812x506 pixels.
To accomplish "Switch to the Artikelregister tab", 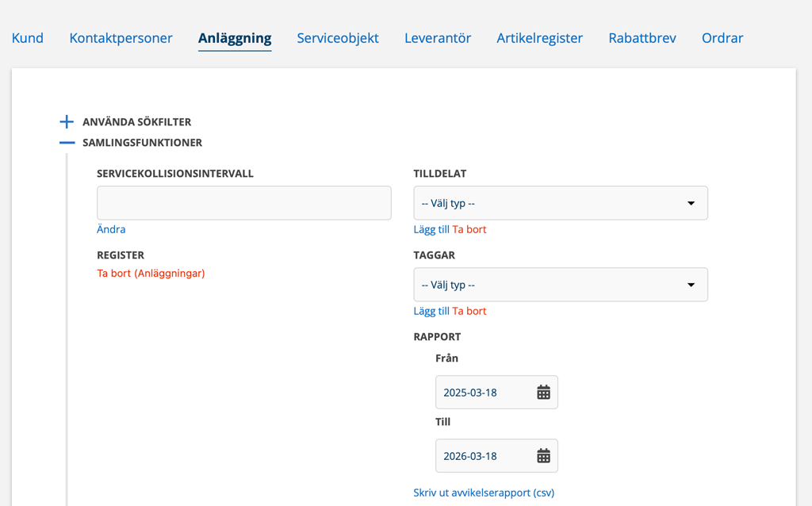I will coord(539,38).
